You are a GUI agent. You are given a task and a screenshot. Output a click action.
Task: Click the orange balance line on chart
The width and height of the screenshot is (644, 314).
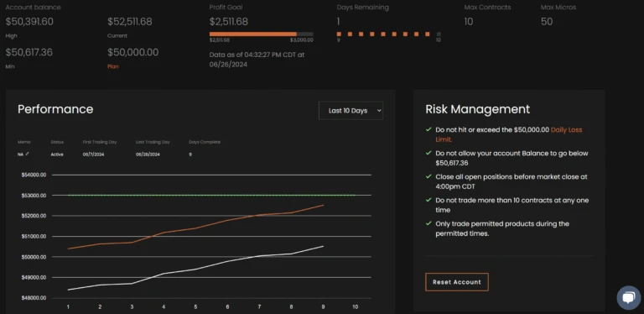(195, 228)
